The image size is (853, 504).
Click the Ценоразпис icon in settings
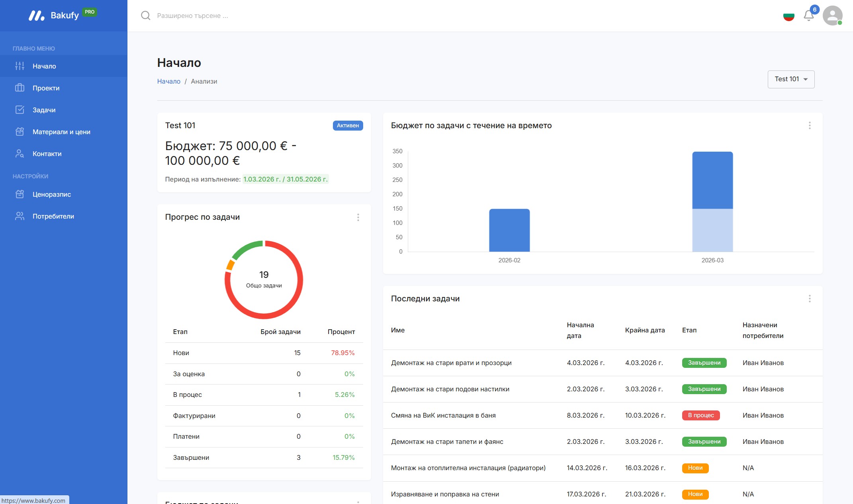20,194
